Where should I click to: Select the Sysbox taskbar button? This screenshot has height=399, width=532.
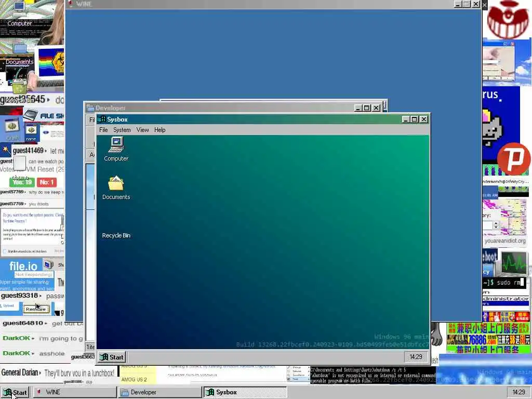click(x=245, y=392)
